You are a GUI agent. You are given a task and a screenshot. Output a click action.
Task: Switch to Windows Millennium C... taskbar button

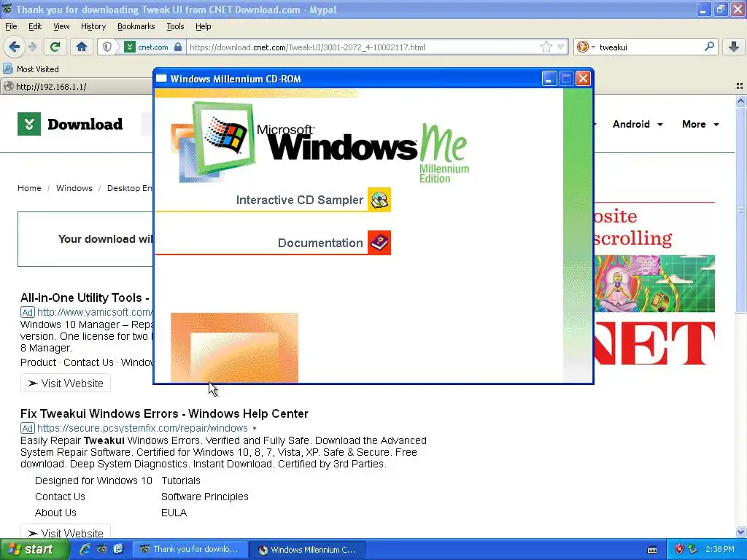click(307, 550)
